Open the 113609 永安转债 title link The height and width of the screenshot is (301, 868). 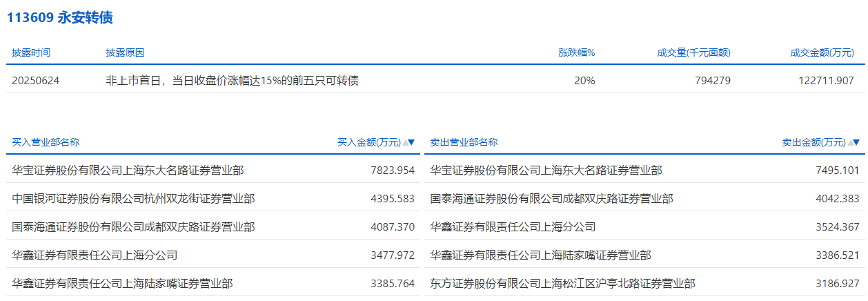click(x=59, y=18)
